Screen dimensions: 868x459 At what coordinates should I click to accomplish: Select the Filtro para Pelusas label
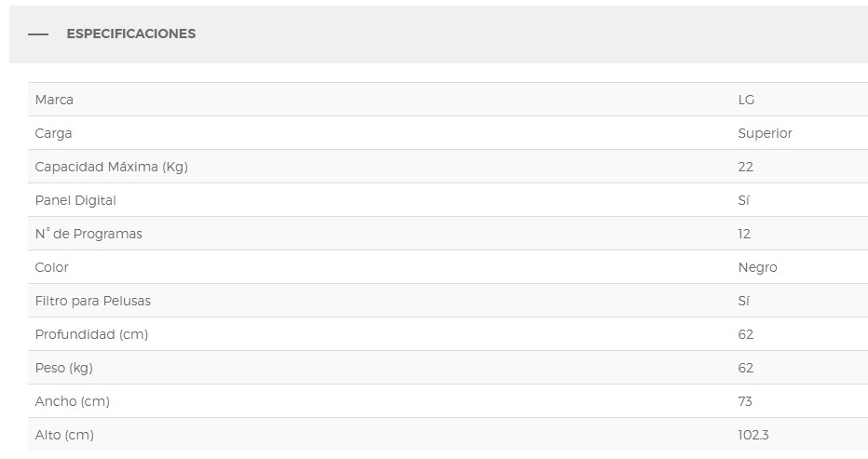92,301
